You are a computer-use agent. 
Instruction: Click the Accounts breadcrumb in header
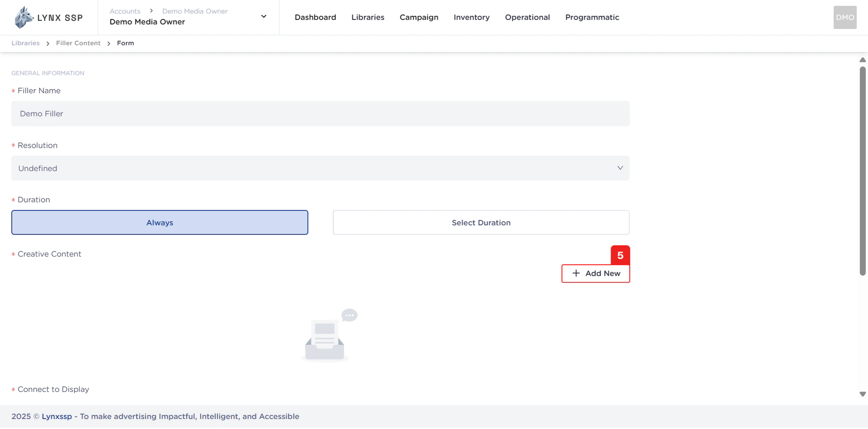coord(125,11)
